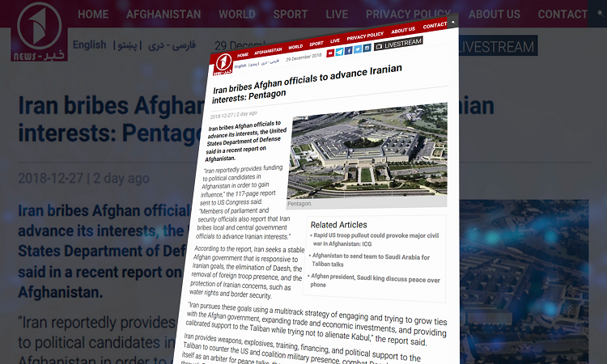This screenshot has height=364, width=607.
Task: Select LIVE in the background page menu
Action: tap(337, 15)
